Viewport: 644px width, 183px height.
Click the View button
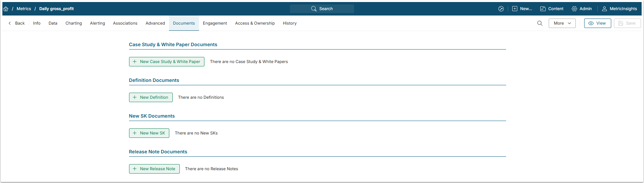[597, 23]
